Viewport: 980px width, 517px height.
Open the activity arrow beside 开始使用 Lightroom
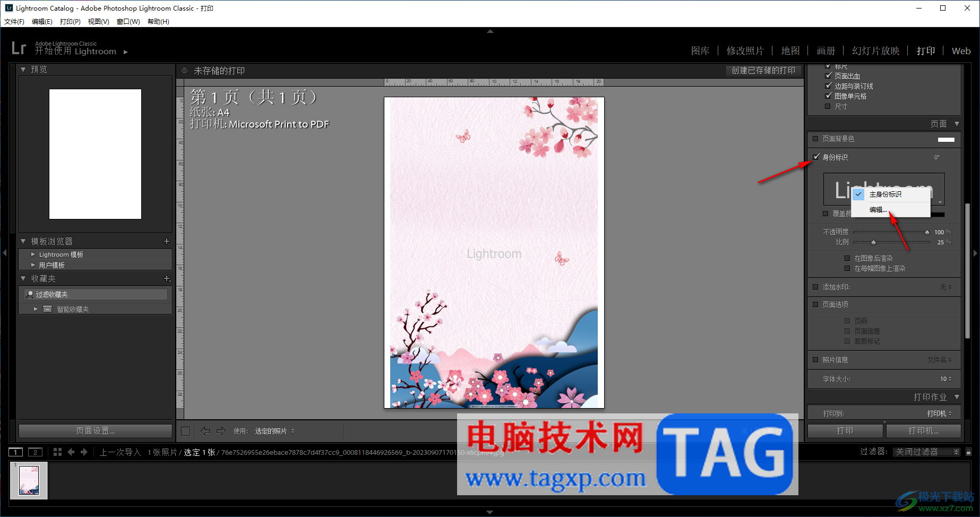pos(126,52)
